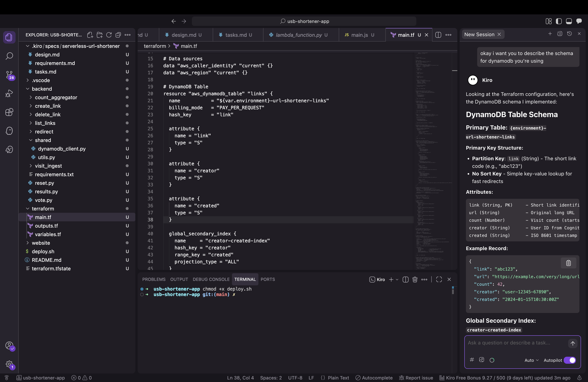Open the Kiro ghost panel in activity bar
Image resolution: width=588 pixels, height=382 pixels.
pyautogui.click(x=9, y=131)
